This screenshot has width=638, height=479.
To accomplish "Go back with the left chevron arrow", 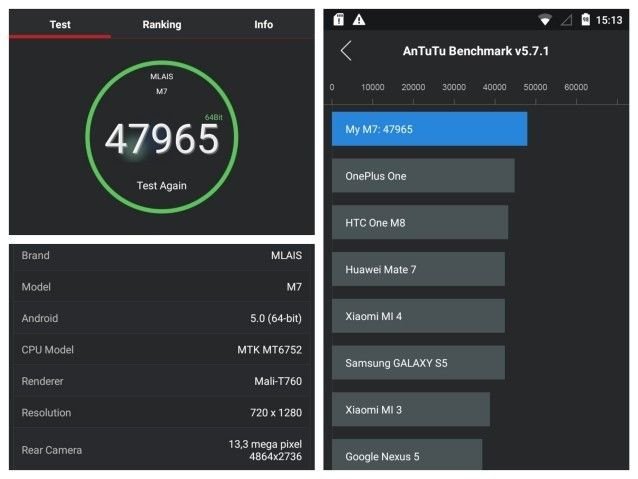I will (346, 51).
